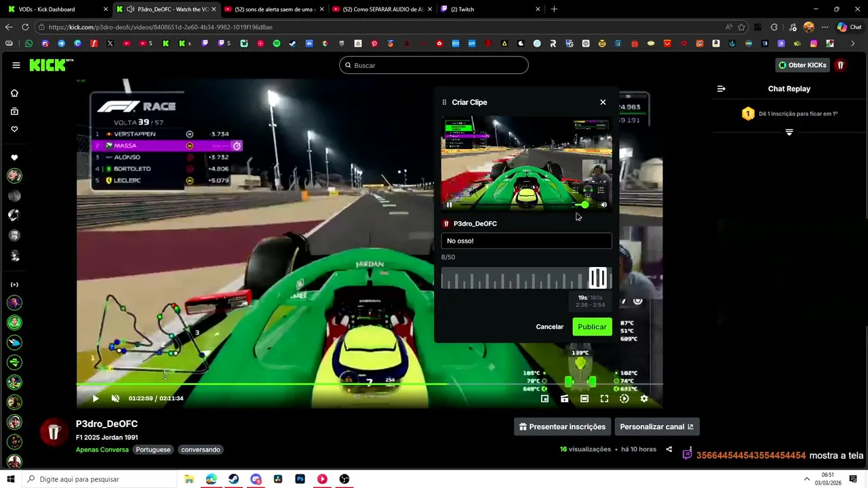Open the chat leaderboard expand handle
The image size is (868, 488).
coord(789,132)
